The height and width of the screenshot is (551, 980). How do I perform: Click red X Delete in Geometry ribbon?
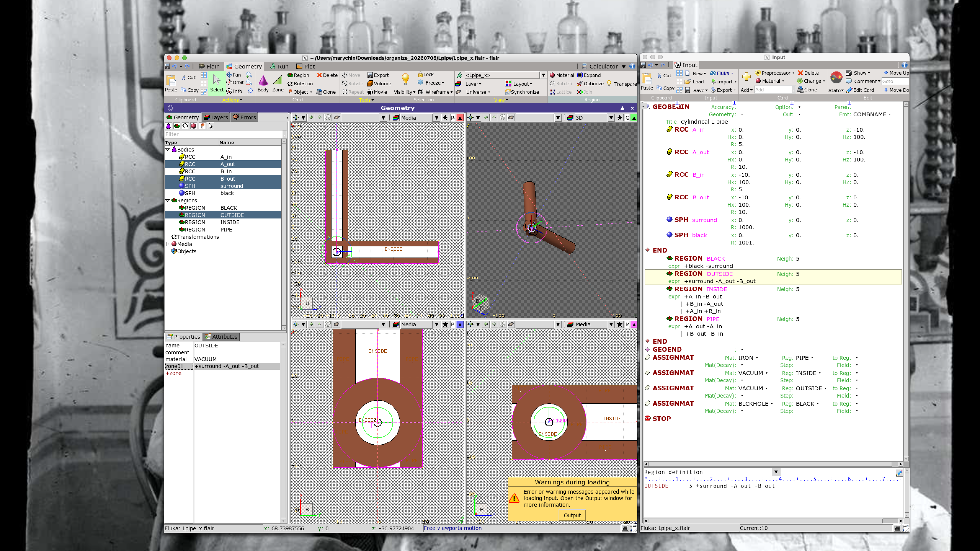pyautogui.click(x=327, y=75)
